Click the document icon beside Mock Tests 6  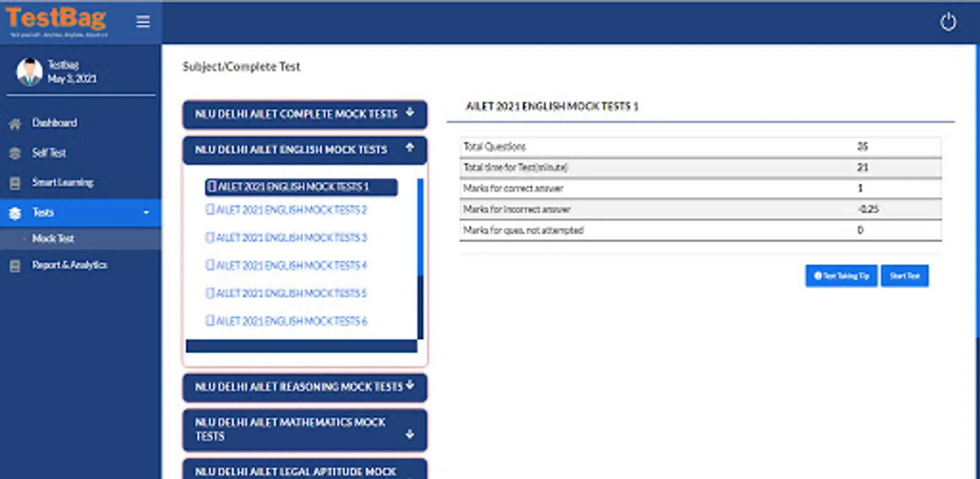click(x=210, y=320)
